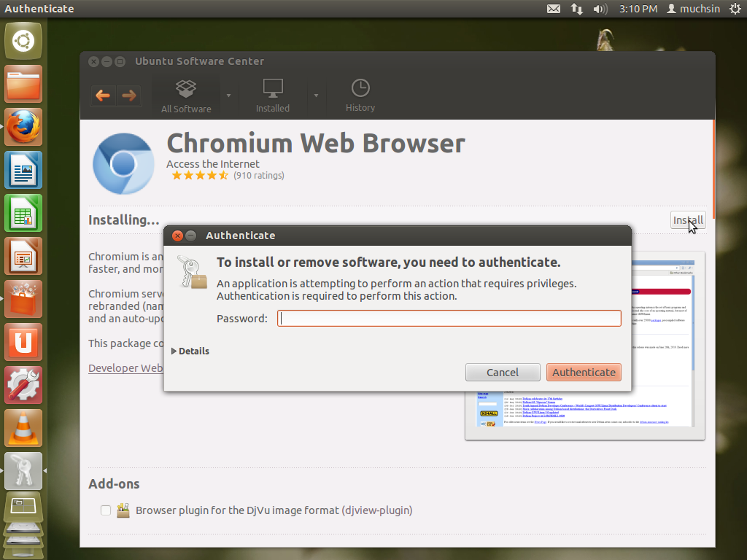
Task: Open the Installed software section
Action: 273,97
